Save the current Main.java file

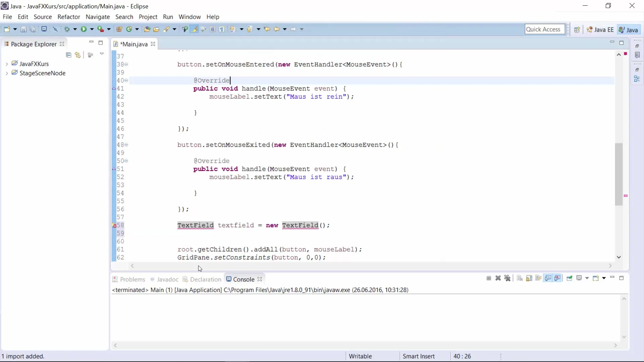[23, 29]
